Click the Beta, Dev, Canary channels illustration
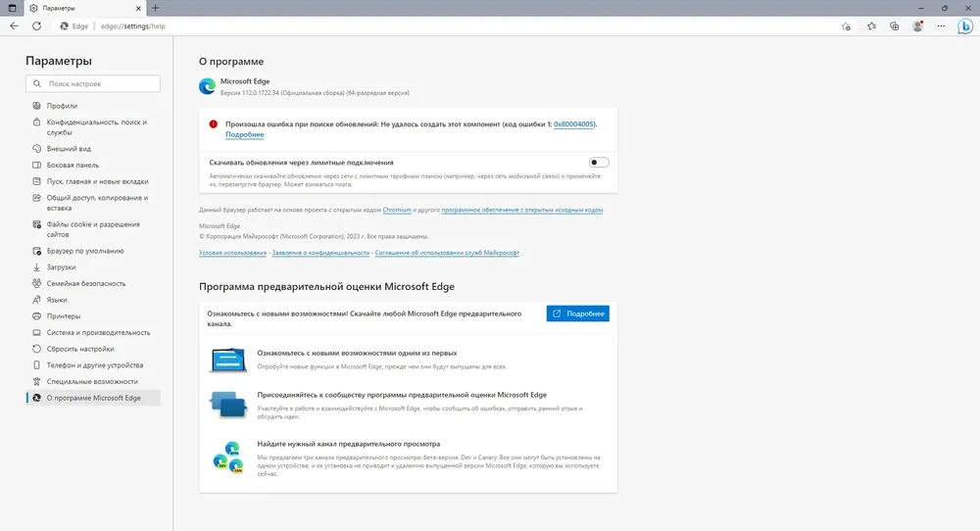The image size is (980, 531). [228, 458]
